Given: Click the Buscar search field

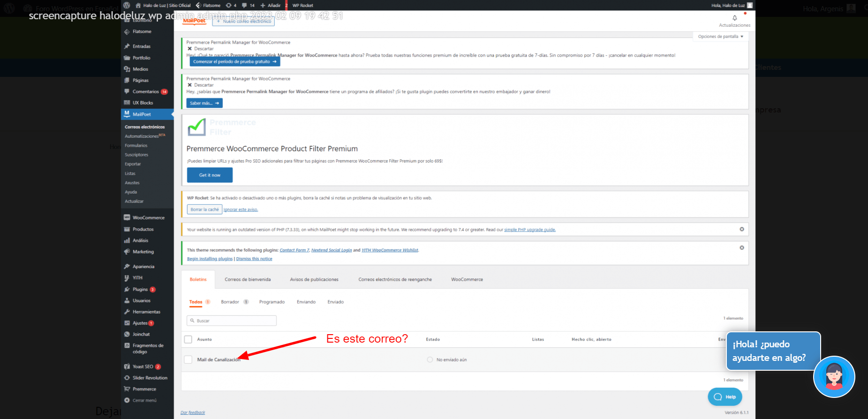Looking at the screenshot, I should point(232,321).
